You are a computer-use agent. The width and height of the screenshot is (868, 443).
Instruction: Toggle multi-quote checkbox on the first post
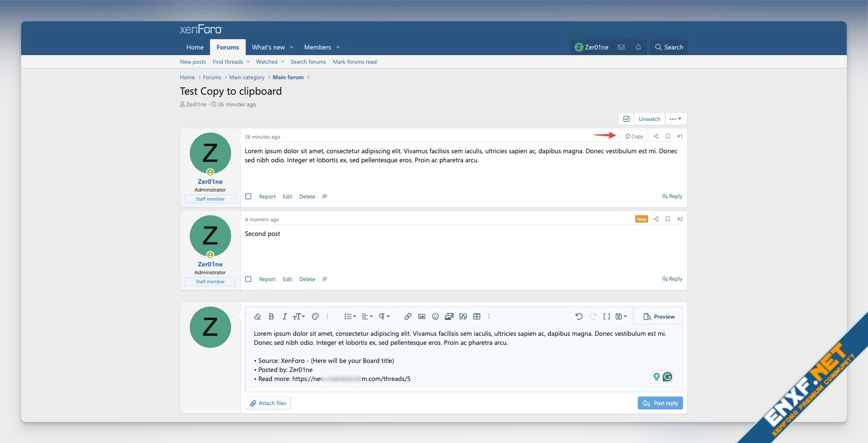pos(248,196)
